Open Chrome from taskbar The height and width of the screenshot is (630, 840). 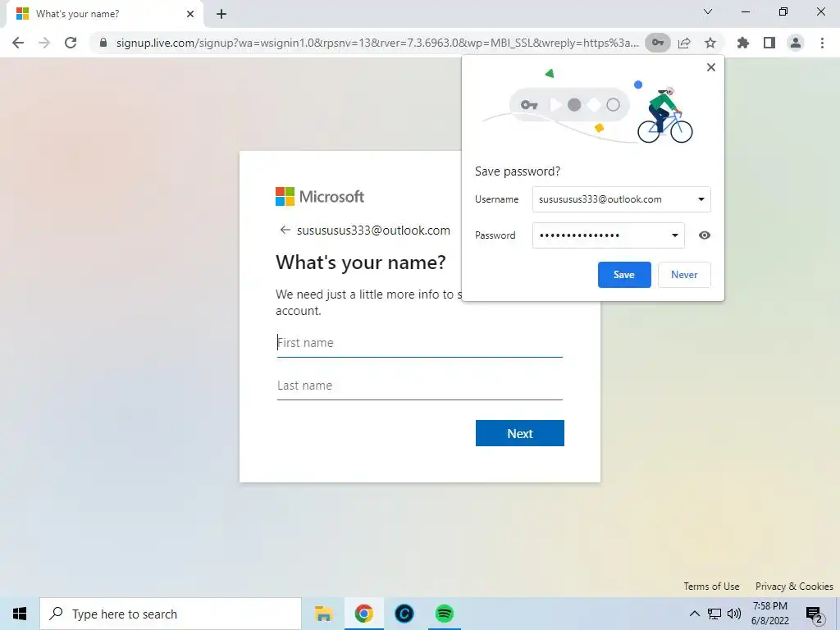pos(363,614)
